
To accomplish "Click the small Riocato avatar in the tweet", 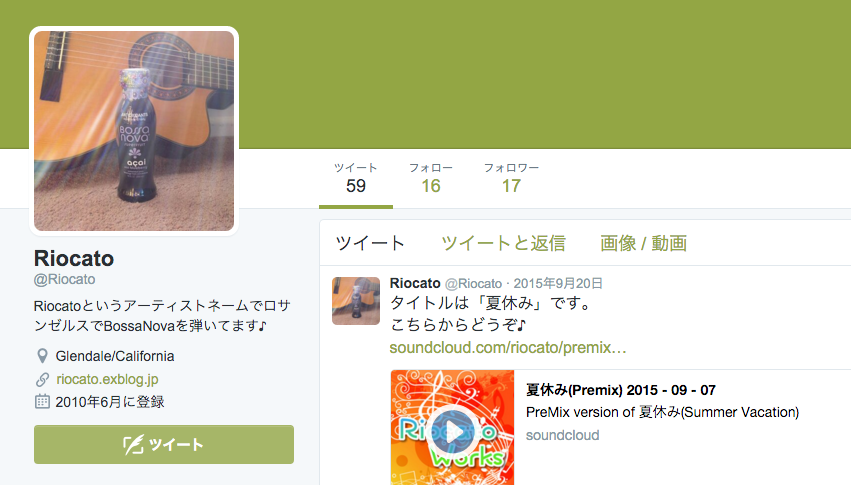I will (x=356, y=301).
